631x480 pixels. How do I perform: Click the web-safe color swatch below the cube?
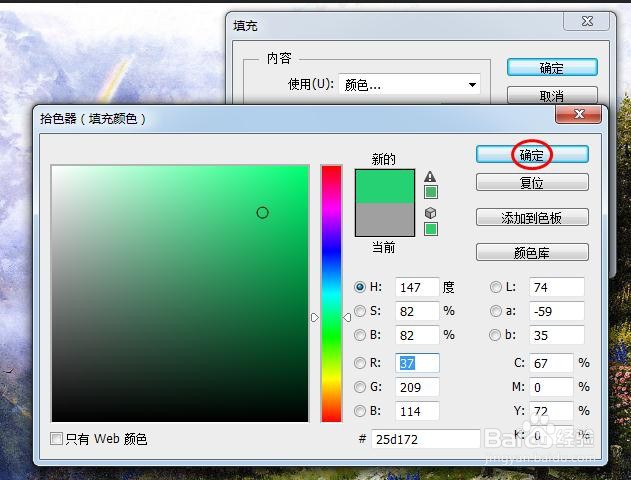coord(431,229)
